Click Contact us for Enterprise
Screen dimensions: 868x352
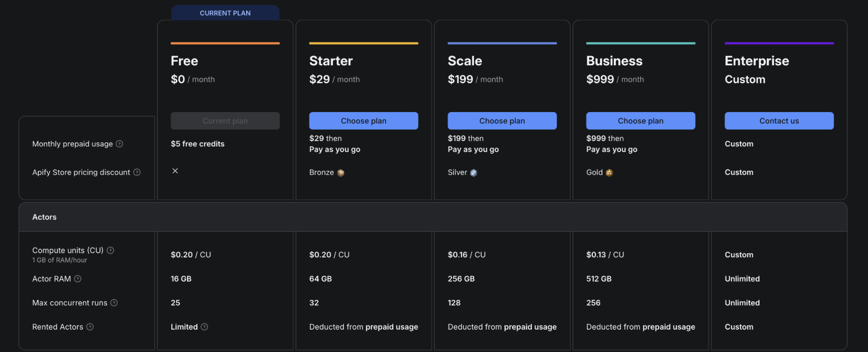[x=779, y=121]
